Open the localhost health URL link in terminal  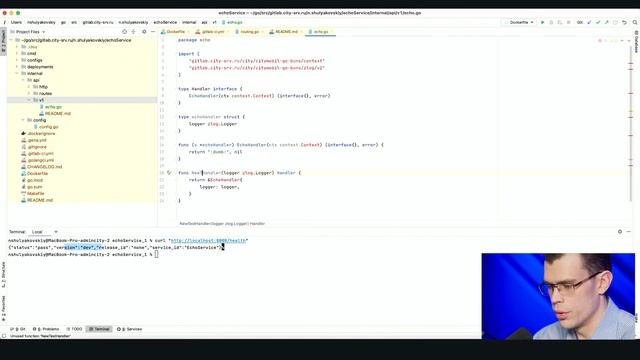click(209, 241)
